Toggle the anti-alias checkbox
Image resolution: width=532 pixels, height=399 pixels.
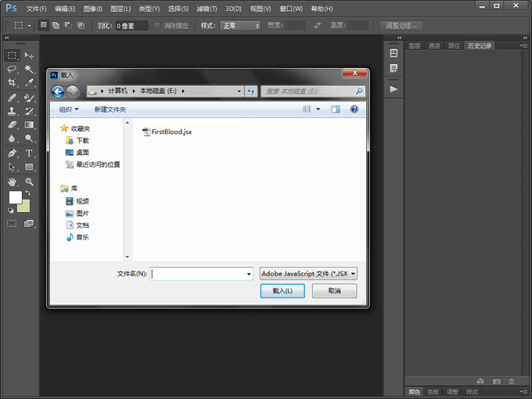(x=156, y=26)
